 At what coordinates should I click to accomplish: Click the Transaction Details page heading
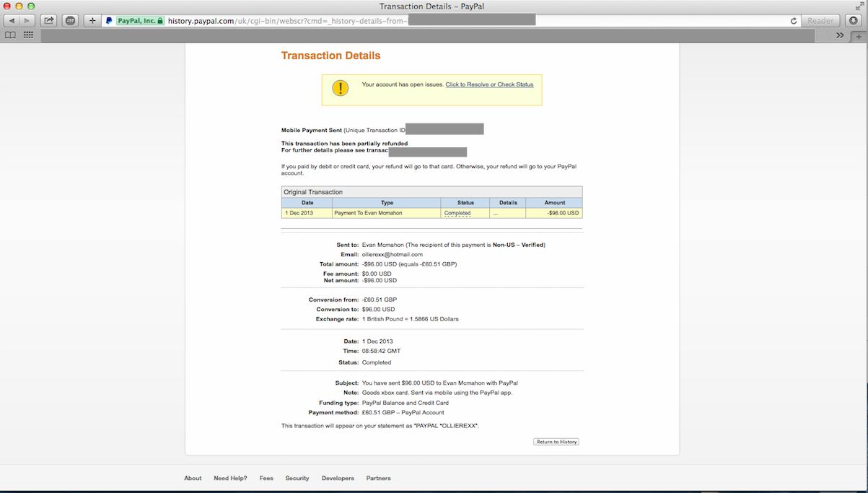click(x=330, y=56)
